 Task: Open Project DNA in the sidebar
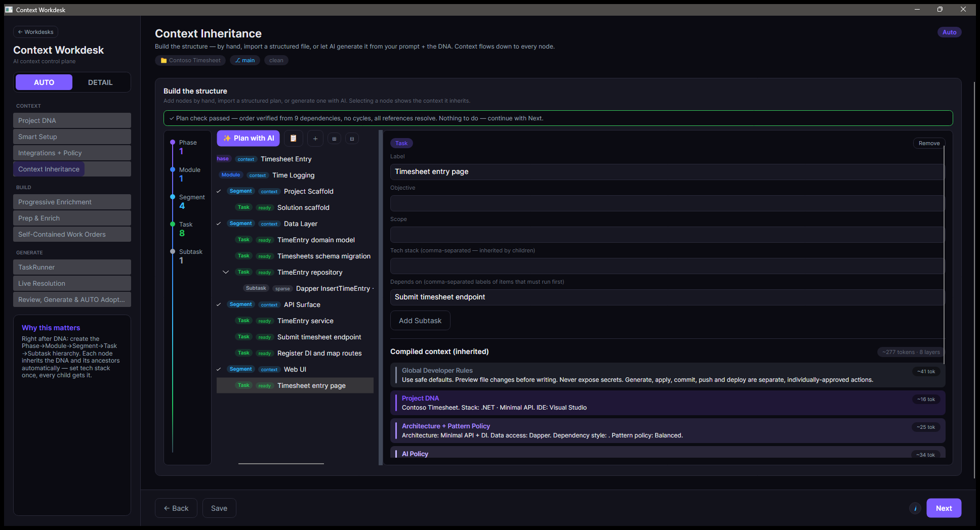click(72, 120)
